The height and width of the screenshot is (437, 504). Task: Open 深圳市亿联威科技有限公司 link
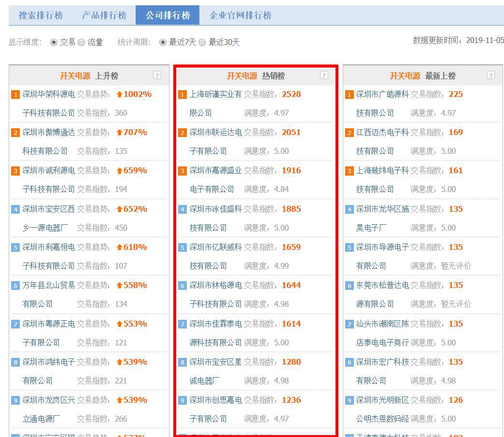[x=215, y=257]
